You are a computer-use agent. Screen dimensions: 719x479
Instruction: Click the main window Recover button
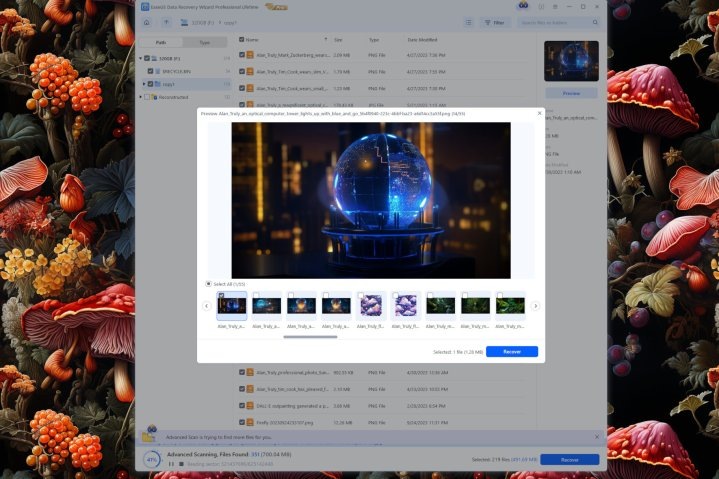tap(570, 460)
